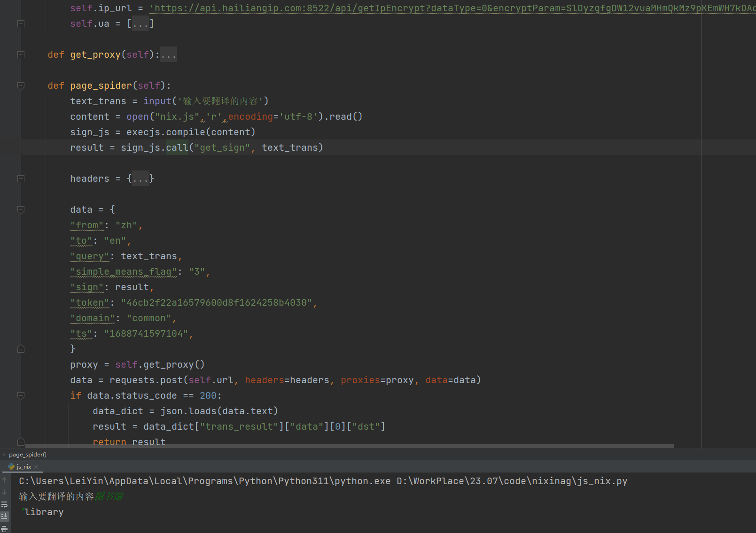Click the ts value "1688741597104"
Viewport: 756px width, 533px height.
point(146,333)
